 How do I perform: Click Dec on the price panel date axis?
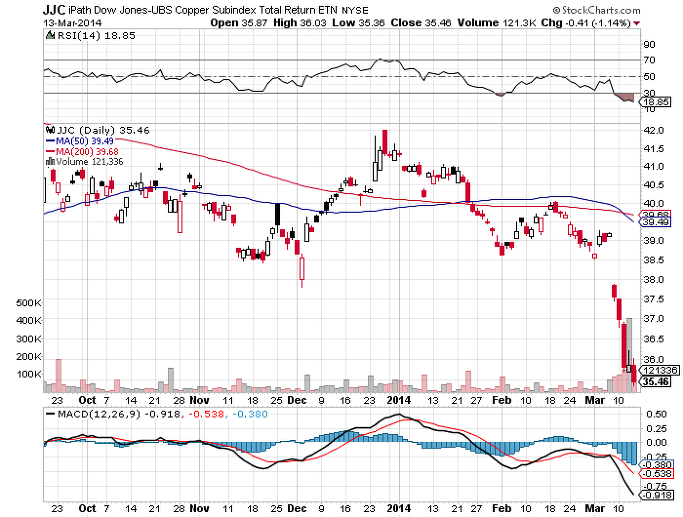(297, 400)
